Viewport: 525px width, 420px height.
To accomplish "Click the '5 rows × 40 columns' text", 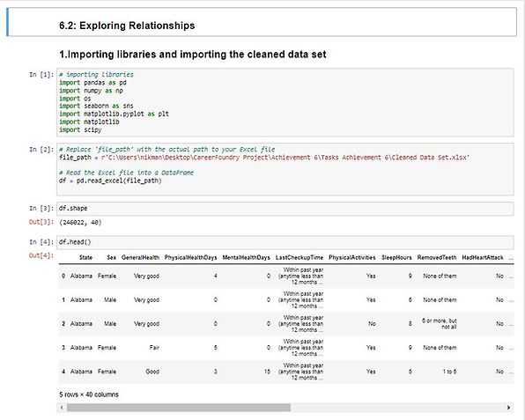I will [x=89, y=394].
